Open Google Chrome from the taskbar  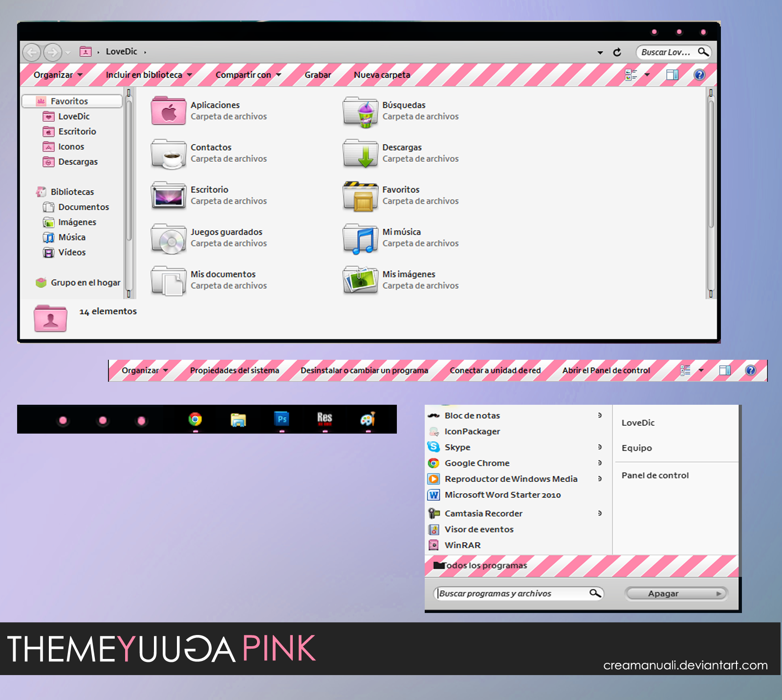click(x=195, y=419)
